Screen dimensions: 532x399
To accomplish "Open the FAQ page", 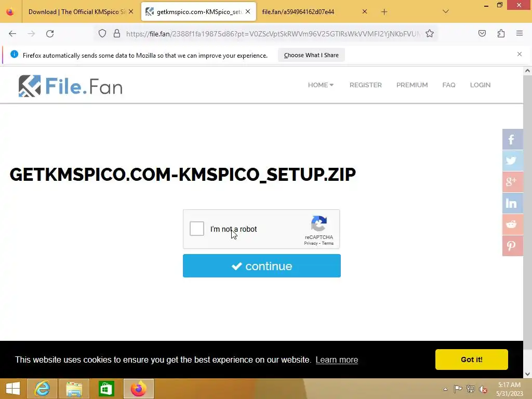I will (448, 85).
